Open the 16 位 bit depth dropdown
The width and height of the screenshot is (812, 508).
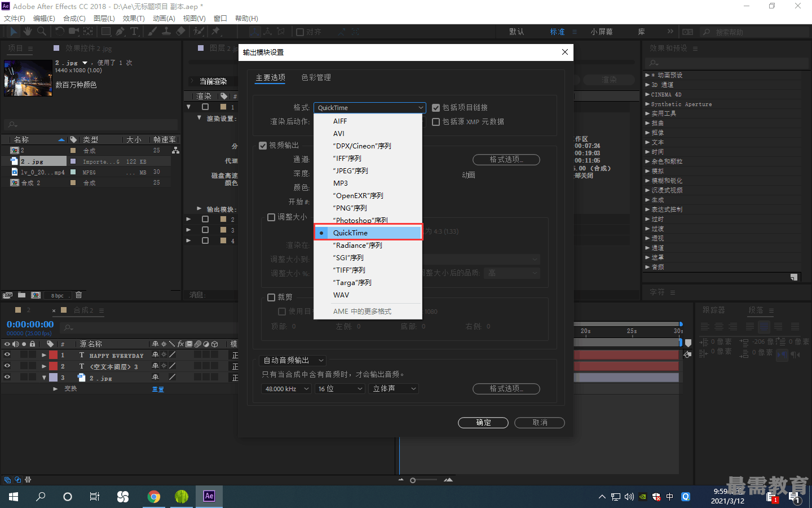click(x=340, y=389)
